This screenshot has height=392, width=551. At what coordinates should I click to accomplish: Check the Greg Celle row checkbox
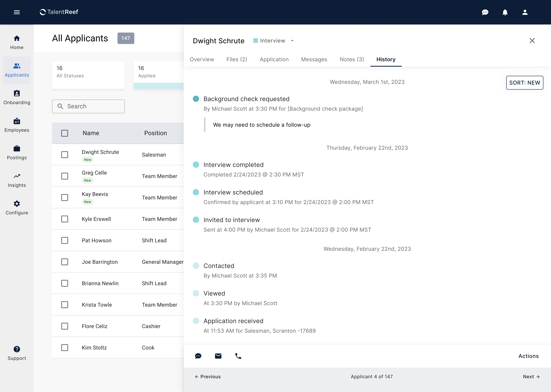click(x=65, y=176)
